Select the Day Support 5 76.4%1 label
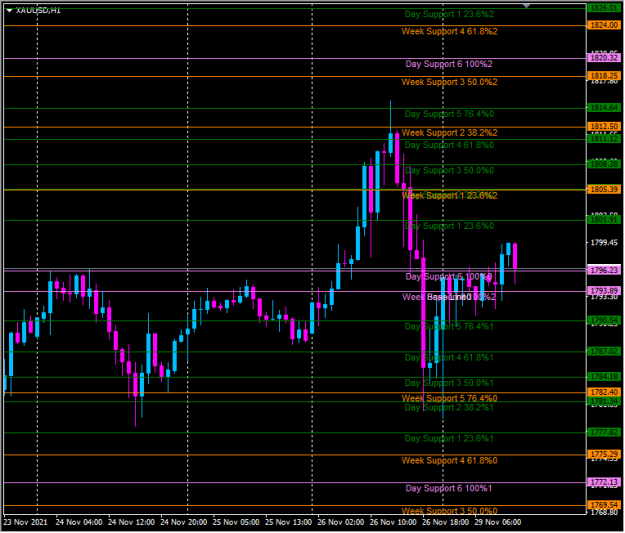This screenshot has width=625, height=533. pos(449,327)
